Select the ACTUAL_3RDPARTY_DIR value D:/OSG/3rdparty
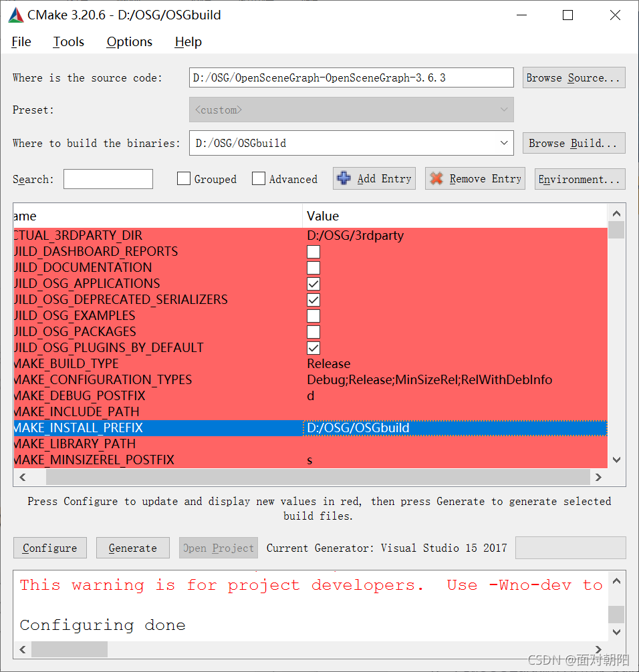 point(355,235)
